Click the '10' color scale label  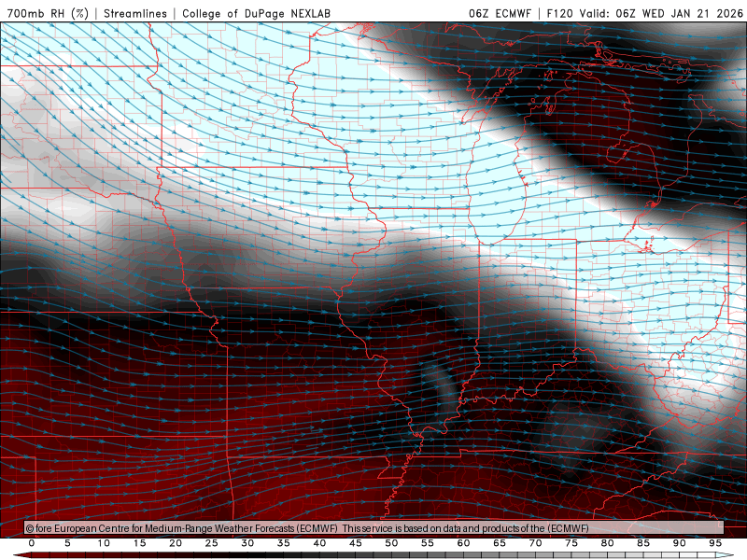[104, 543]
